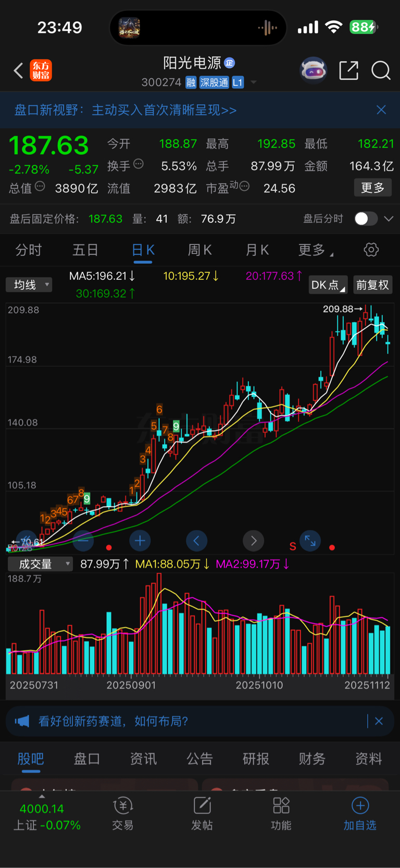Expand chart to fullscreen icon

(x=310, y=541)
